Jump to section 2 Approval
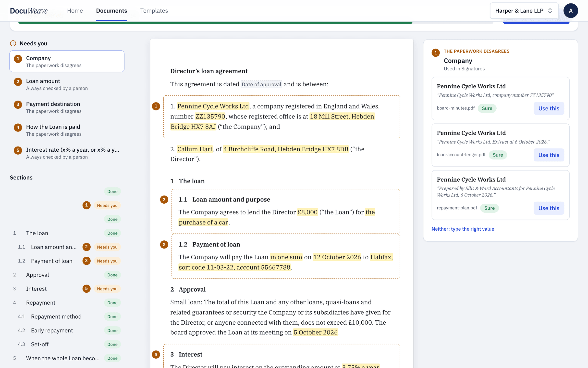588x368 pixels. (67, 275)
